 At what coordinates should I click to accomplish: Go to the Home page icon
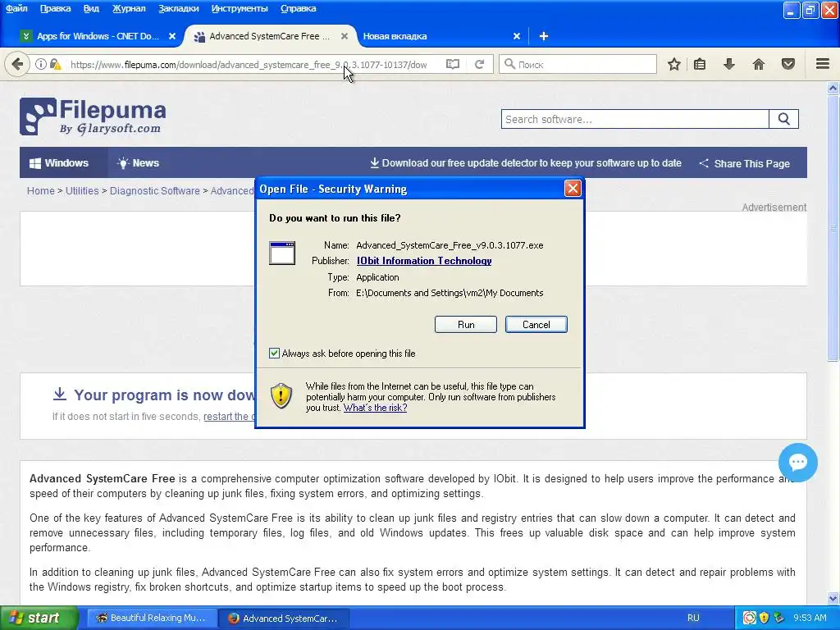(759, 64)
